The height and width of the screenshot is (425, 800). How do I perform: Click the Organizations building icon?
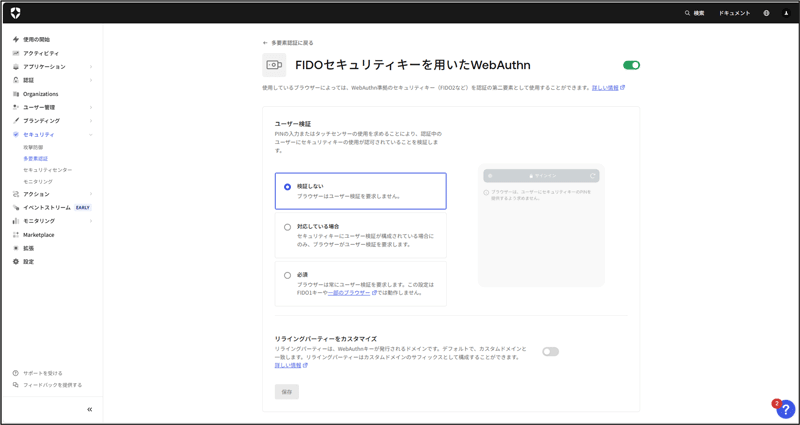tap(16, 94)
